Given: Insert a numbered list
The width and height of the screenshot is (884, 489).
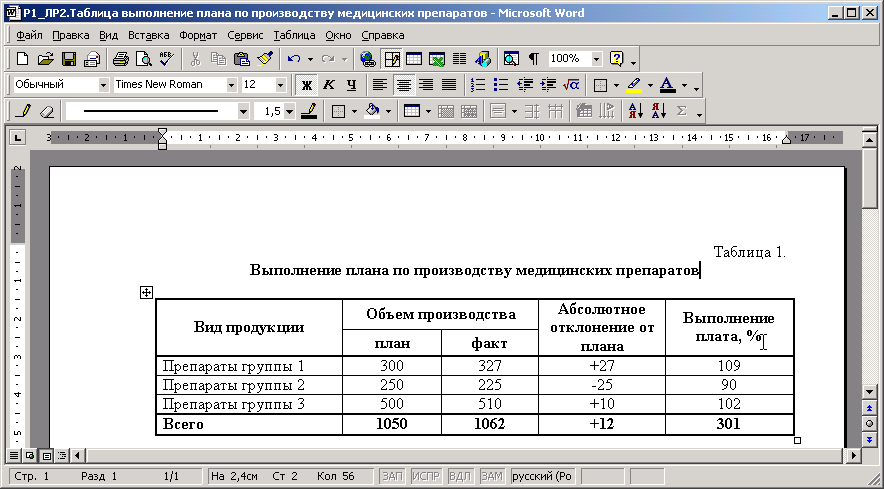Looking at the screenshot, I should (x=478, y=85).
